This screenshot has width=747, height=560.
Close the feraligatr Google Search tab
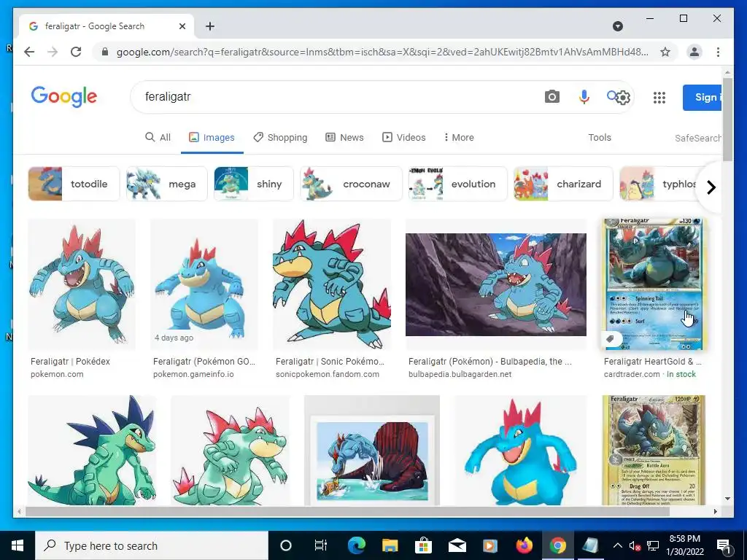coord(182,26)
